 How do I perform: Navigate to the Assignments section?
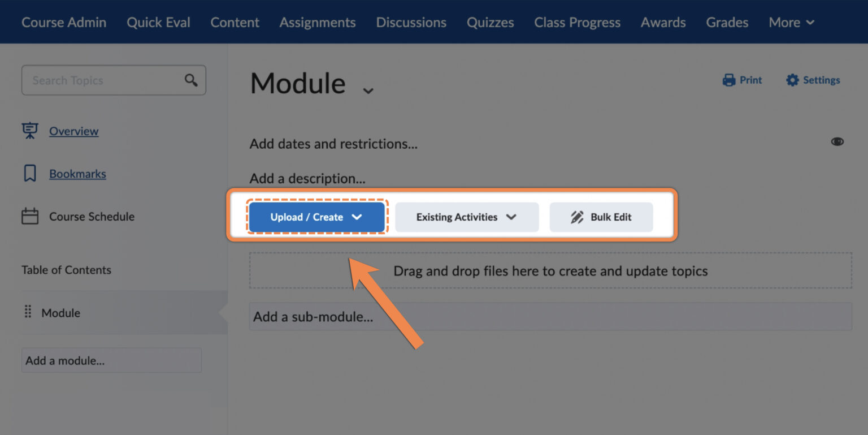coord(317,22)
